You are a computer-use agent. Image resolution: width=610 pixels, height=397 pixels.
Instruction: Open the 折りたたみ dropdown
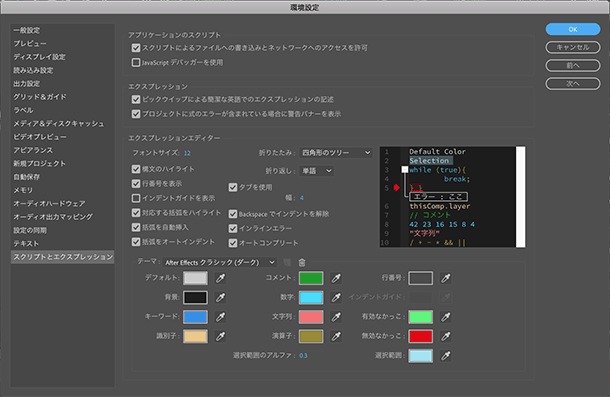tap(336, 153)
